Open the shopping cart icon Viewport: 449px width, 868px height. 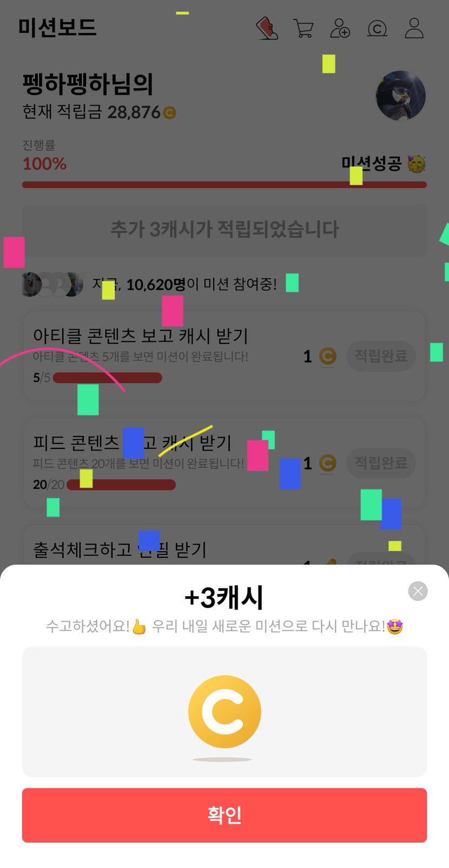pos(303,28)
